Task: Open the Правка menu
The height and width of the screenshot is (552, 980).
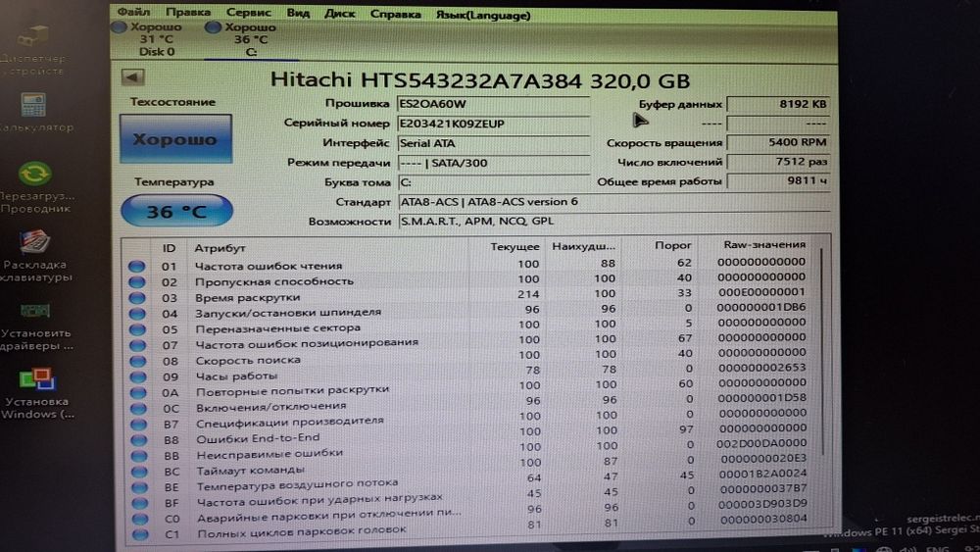Action: tap(188, 12)
